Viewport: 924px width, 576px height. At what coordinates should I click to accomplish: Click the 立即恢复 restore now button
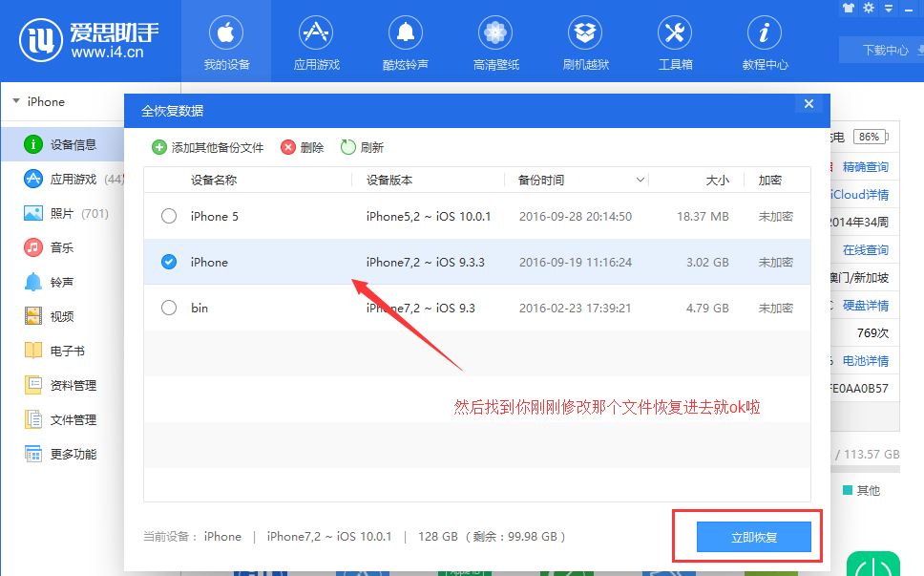pos(754,537)
